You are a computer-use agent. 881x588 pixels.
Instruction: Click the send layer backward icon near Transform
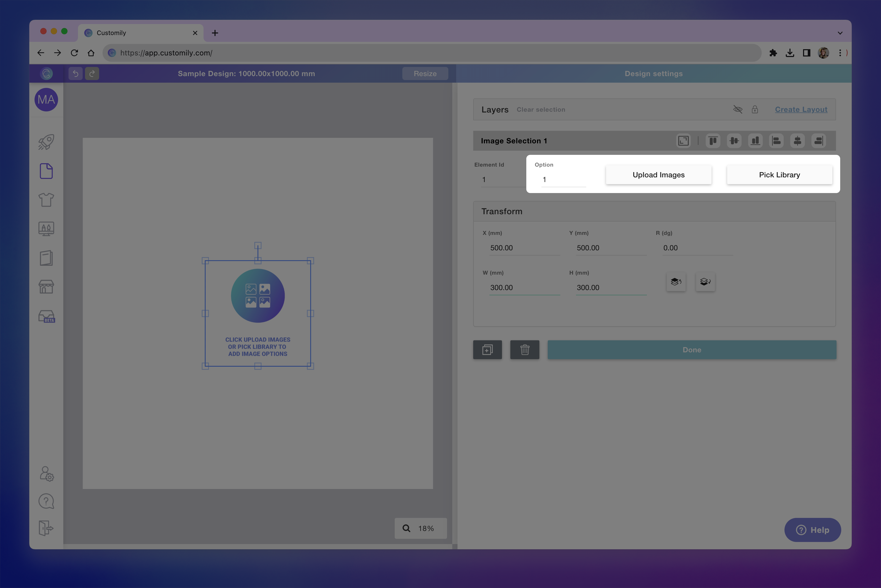[x=705, y=282]
